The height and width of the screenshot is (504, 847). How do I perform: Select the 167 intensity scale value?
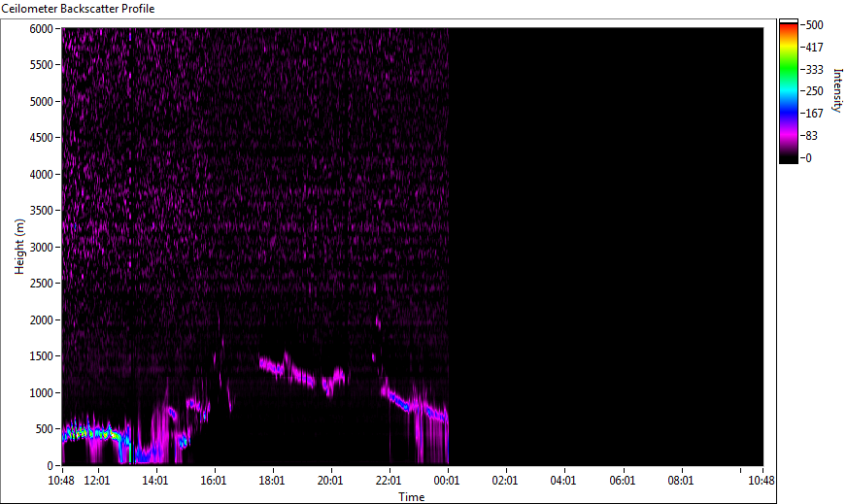coord(814,113)
